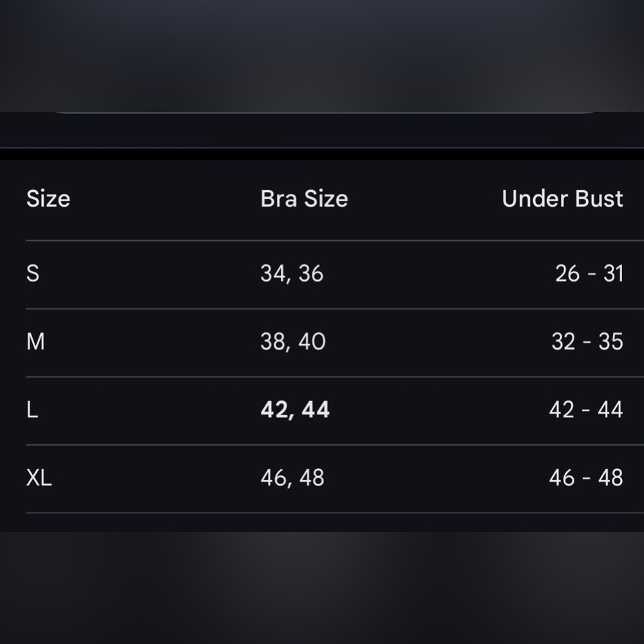
Task: Select the S size row label
Action: [x=33, y=274]
